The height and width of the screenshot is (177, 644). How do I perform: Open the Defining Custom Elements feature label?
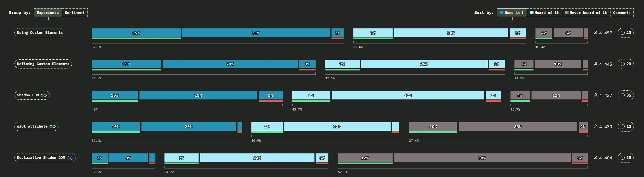(43, 64)
